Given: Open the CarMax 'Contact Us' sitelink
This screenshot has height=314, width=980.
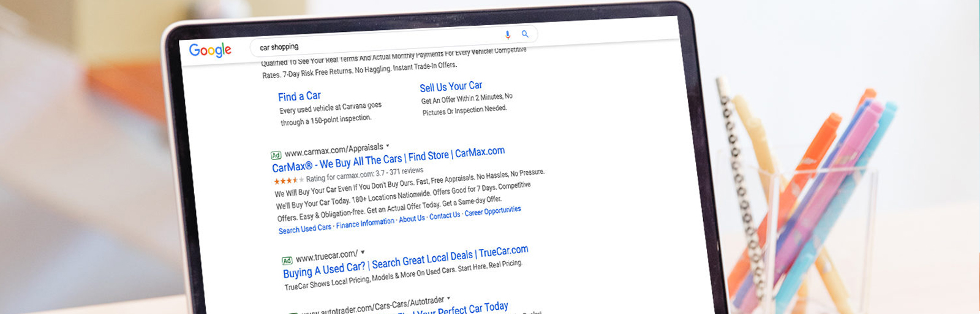Looking at the screenshot, I should point(445,216).
